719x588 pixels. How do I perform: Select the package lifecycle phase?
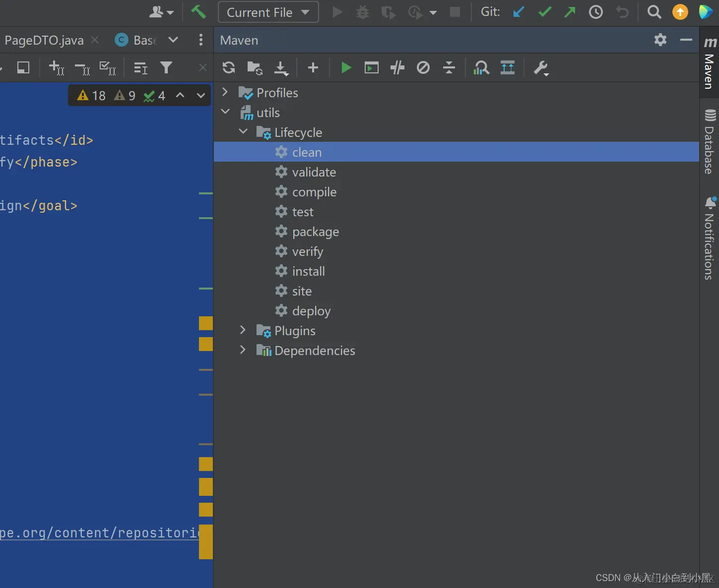click(456, 231)
